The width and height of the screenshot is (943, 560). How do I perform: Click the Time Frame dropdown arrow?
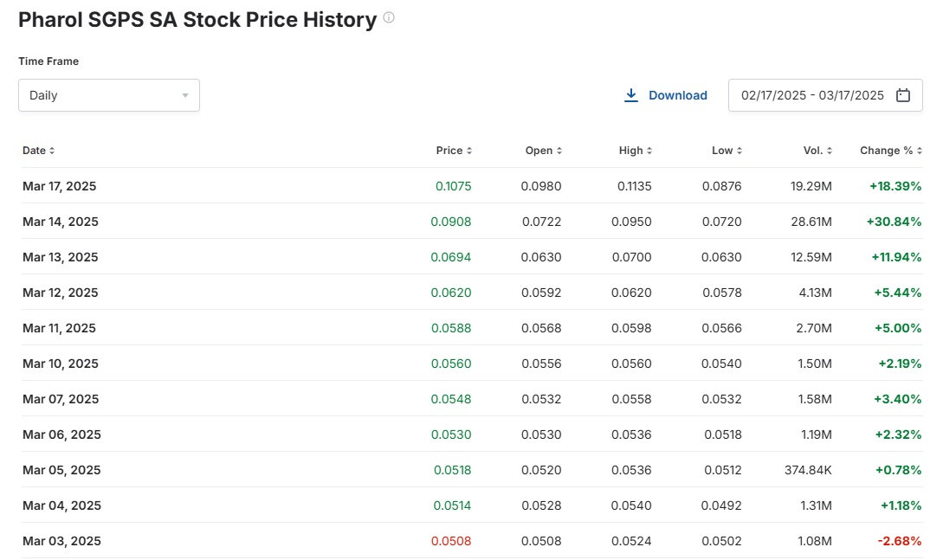click(185, 95)
